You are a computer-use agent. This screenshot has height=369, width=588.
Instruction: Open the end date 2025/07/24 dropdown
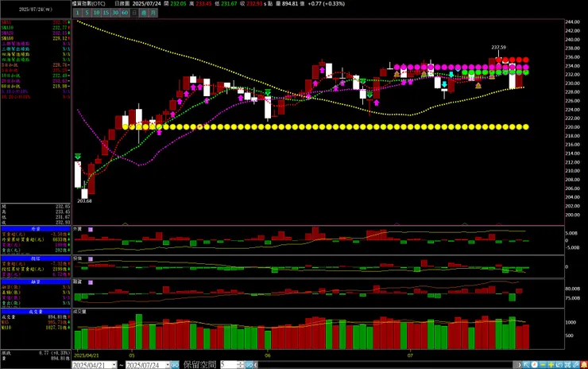(168, 365)
